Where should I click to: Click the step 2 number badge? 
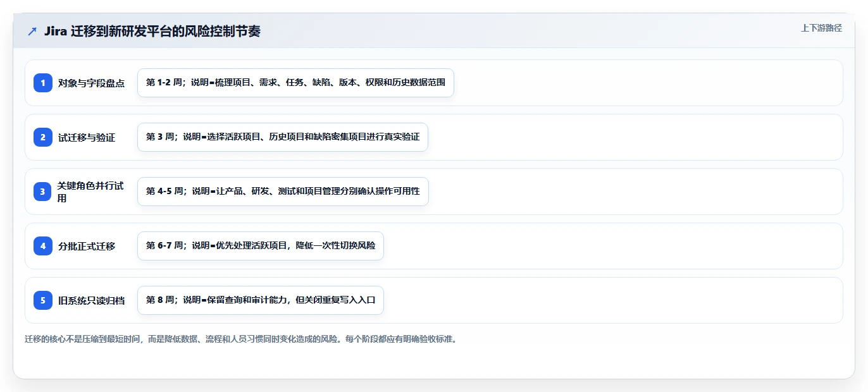tap(43, 137)
